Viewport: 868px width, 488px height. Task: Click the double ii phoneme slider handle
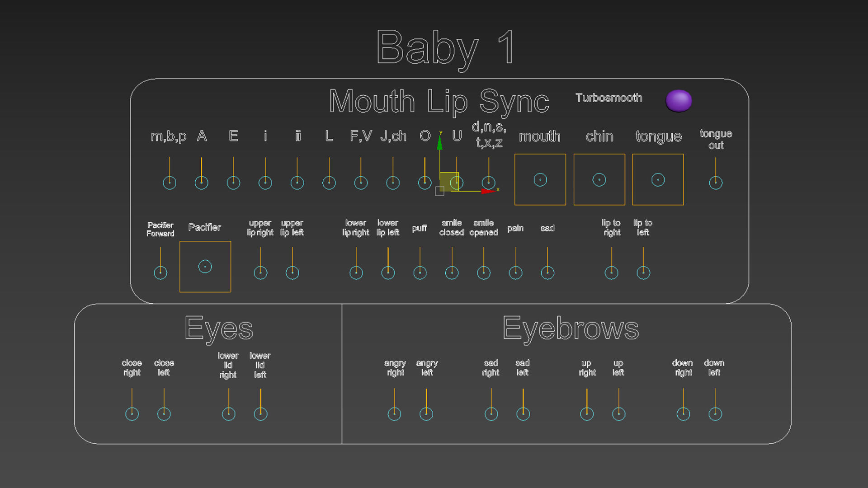tap(297, 183)
